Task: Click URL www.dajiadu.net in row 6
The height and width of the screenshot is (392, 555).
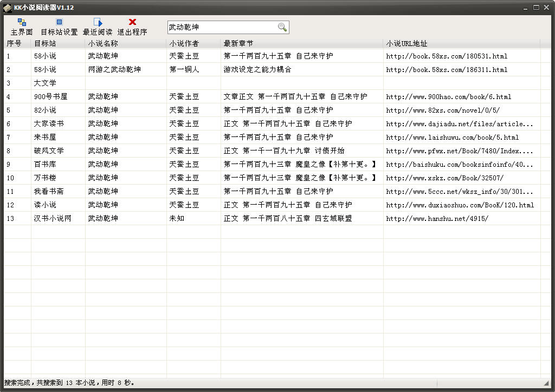Action: tap(460, 123)
